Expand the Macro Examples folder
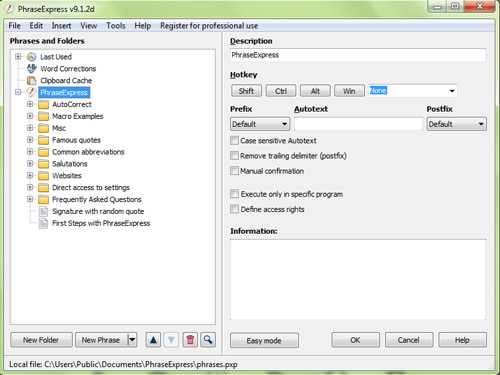Image resolution: width=500 pixels, height=375 pixels. point(30,116)
